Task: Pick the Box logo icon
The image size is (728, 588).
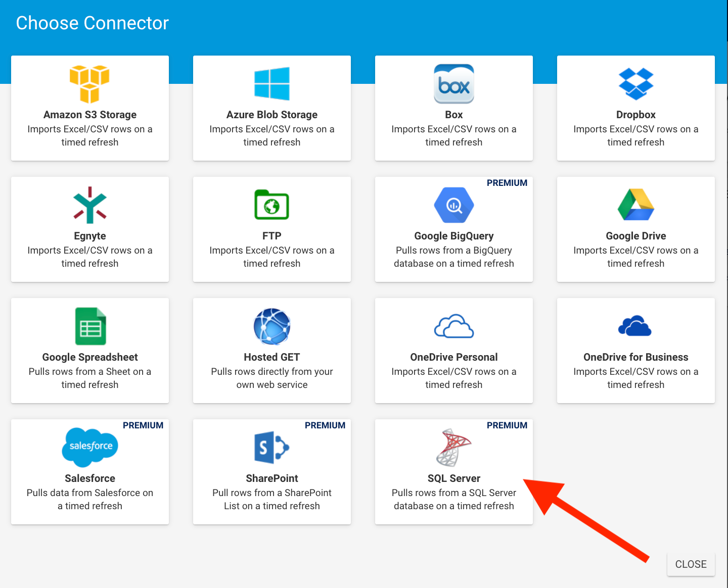Action: pyautogui.click(x=454, y=84)
